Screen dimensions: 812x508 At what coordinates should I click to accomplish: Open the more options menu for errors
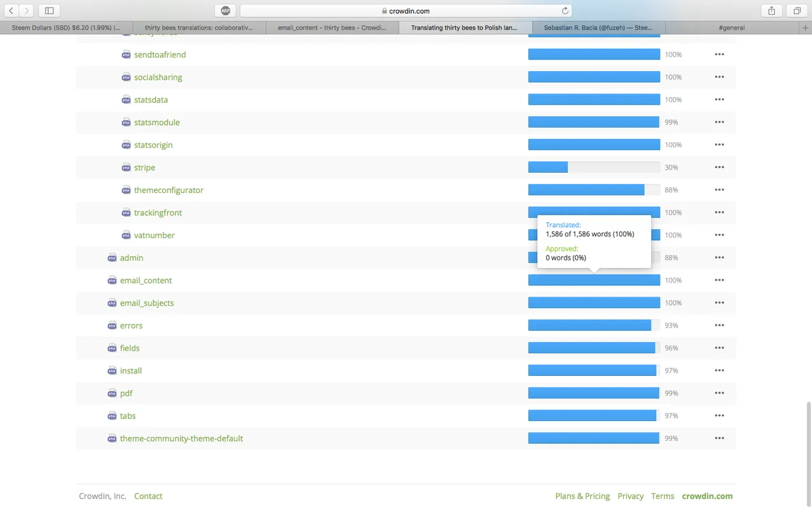click(x=719, y=325)
